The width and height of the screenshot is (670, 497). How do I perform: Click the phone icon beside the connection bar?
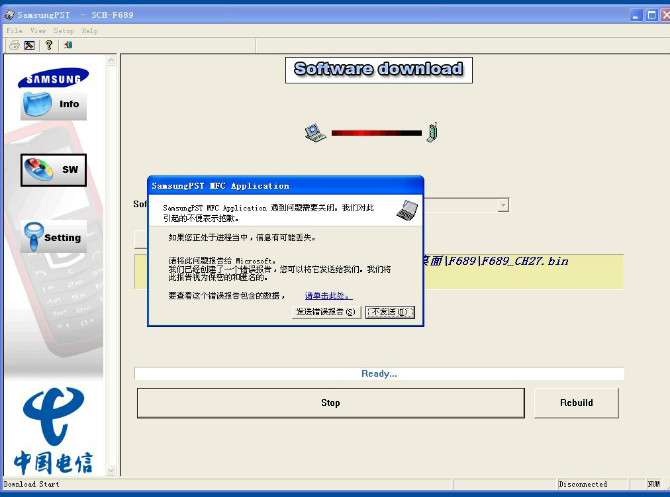coord(432,132)
